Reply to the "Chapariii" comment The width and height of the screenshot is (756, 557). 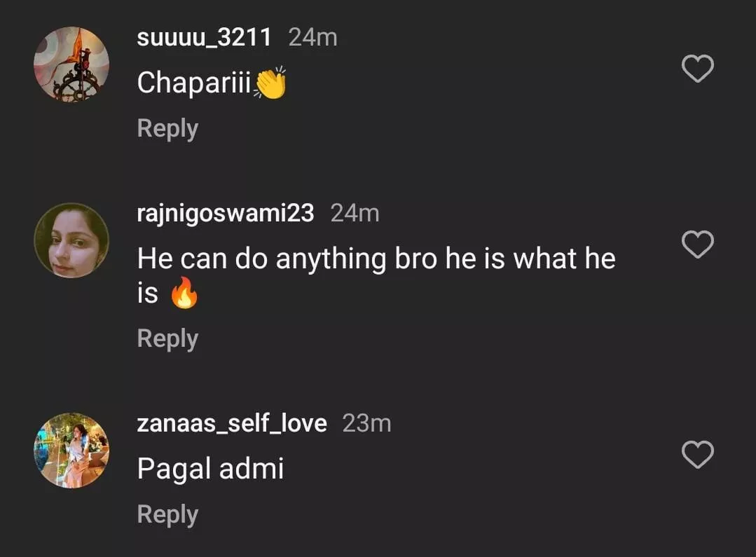167,129
